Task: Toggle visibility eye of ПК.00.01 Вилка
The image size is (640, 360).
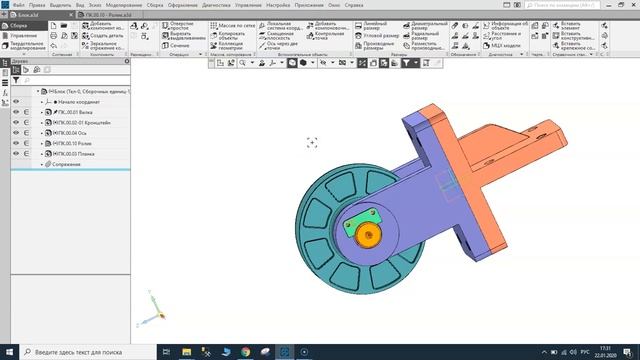Action: pyautogui.click(x=16, y=112)
